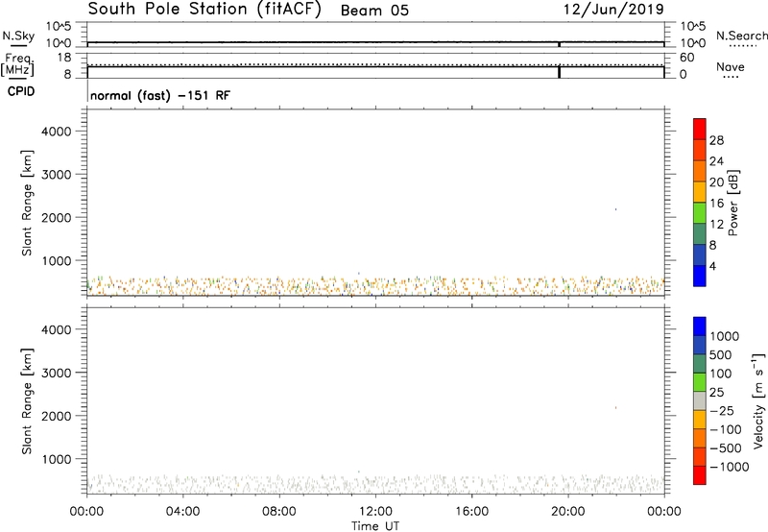Viewport: 768px width, 532px height.
Task: Click the 'Power [dB]' colorbar title
Action: 732,203
